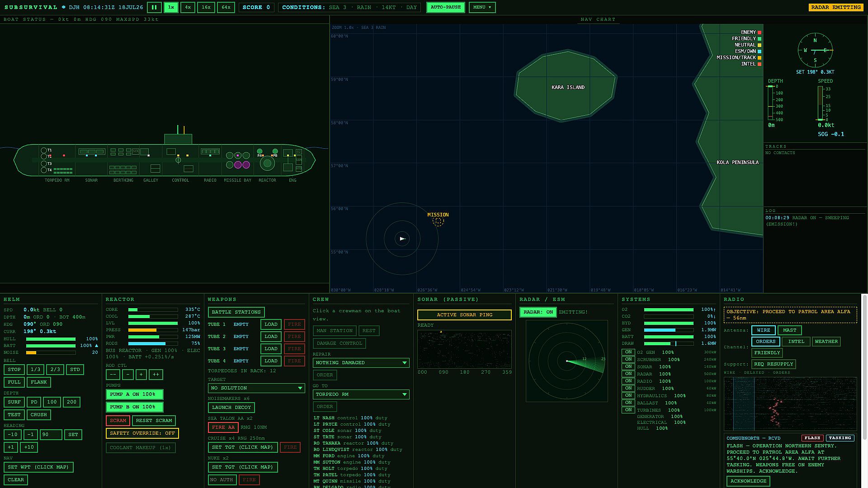Click the passive sonar waterfall display

(x=464, y=349)
